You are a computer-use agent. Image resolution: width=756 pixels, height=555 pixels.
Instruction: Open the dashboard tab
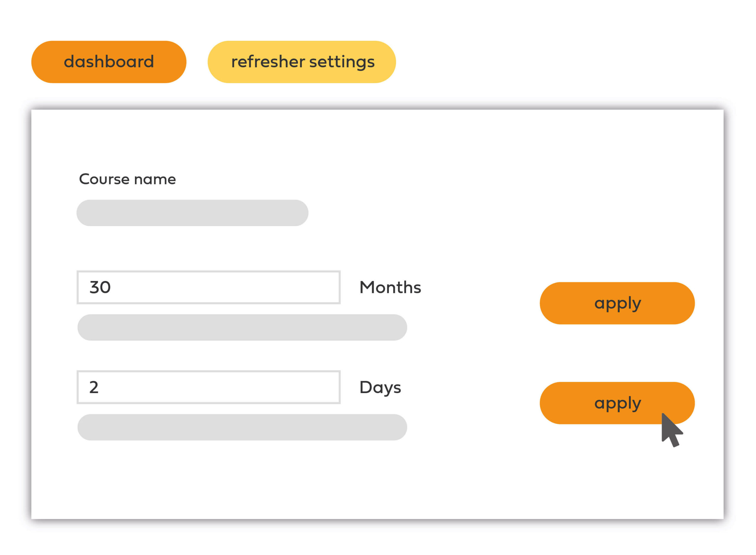tap(108, 62)
